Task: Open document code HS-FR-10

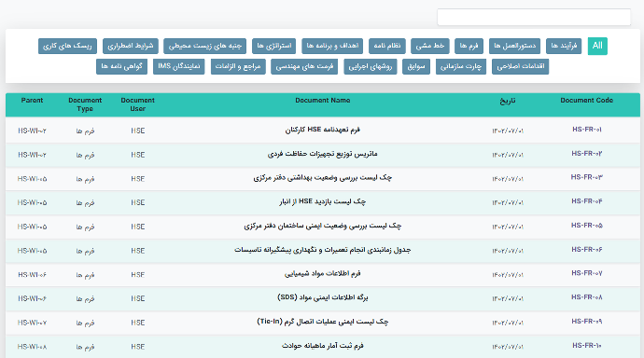Action: 587,346
